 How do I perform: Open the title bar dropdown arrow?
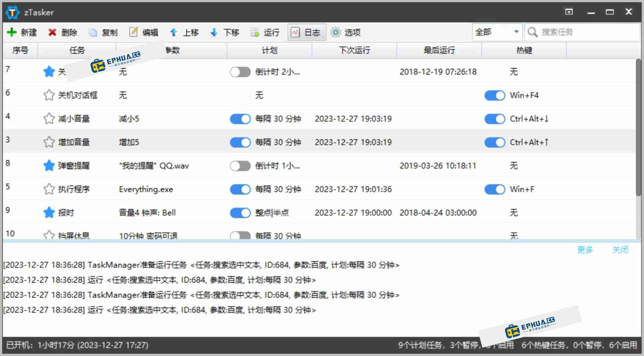[x=569, y=12]
